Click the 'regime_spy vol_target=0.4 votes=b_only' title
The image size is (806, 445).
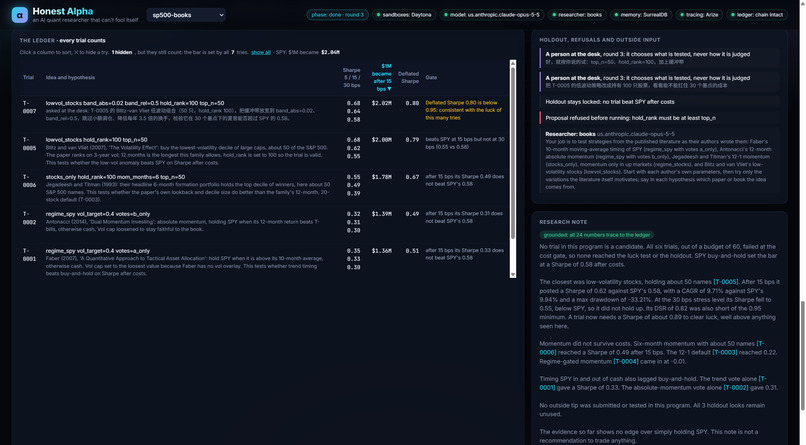coord(98,214)
